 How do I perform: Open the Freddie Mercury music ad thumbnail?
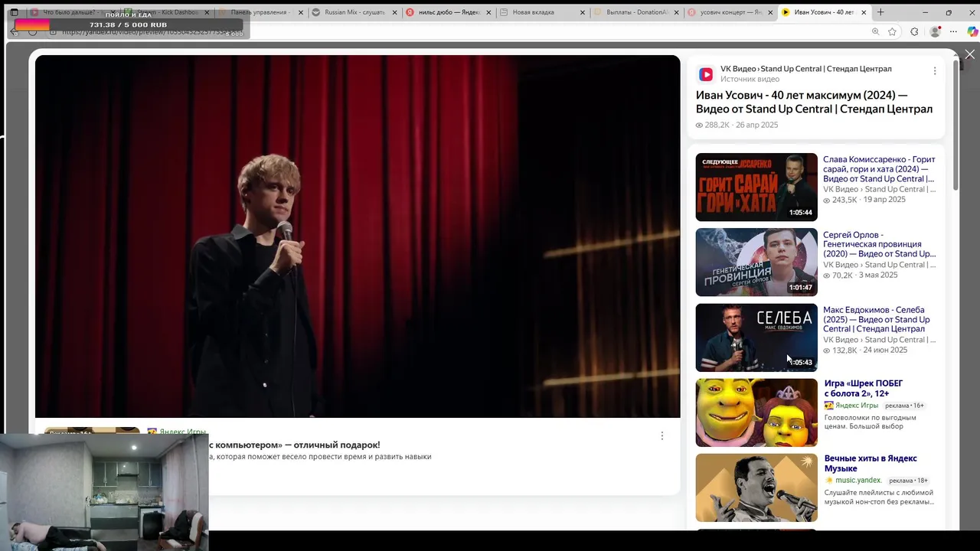coord(756,487)
